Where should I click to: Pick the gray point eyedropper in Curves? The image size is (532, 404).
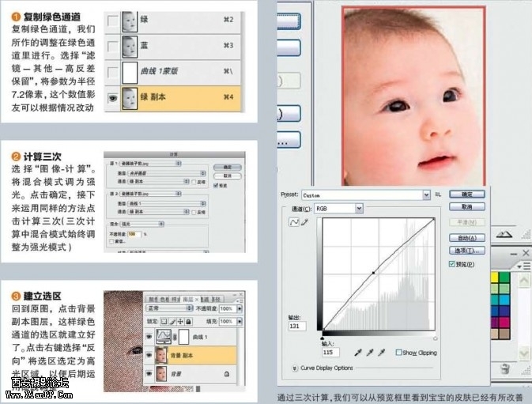370,353
